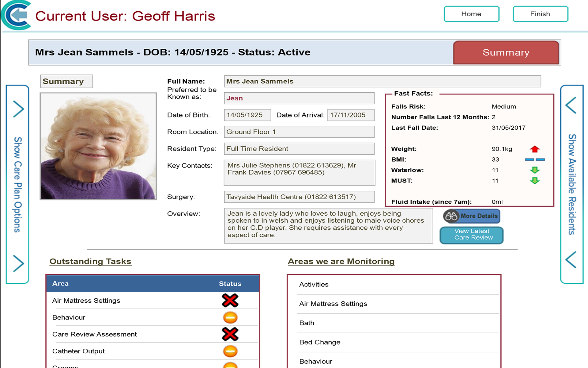The width and height of the screenshot is (588, 368).
Task: Click the green MUST down arrow
Action: tap(535, 181)
